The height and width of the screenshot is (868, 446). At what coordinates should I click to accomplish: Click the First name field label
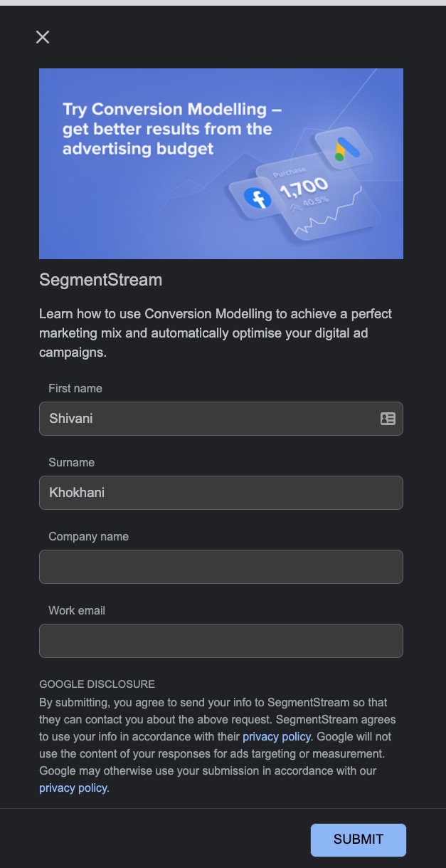pyautogui.click(x=75, y=388)
